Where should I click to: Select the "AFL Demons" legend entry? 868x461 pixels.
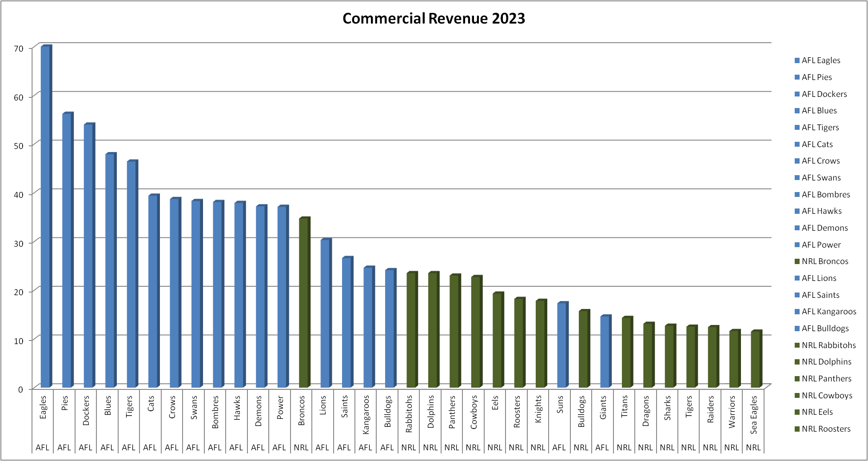tap(821, 228)
